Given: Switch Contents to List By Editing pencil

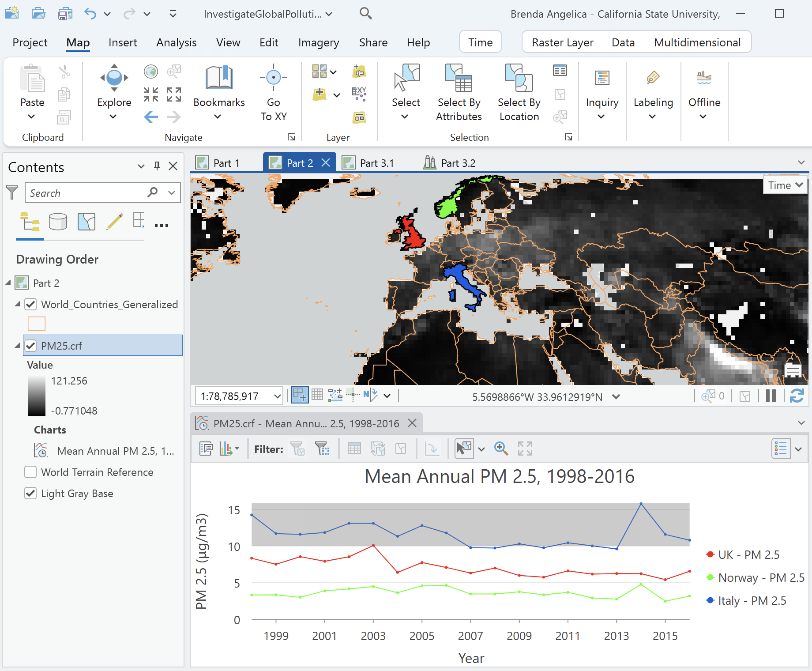Looking at the screenshot, I should 115,222.
